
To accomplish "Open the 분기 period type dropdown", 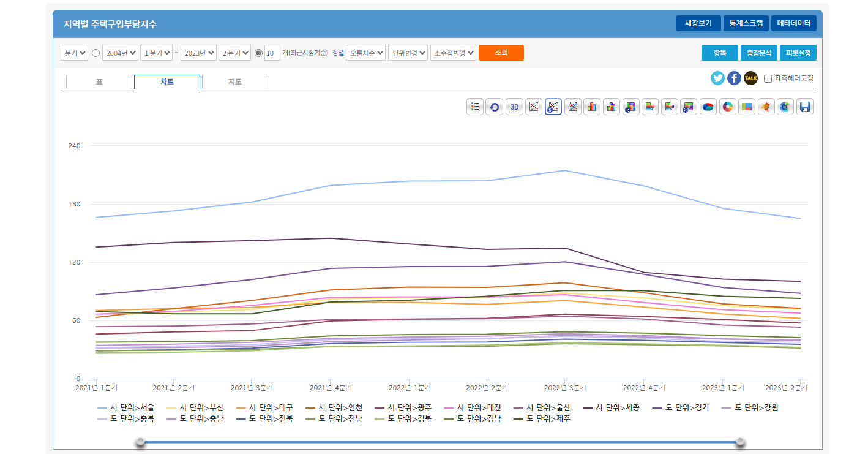I will [74, 53].
